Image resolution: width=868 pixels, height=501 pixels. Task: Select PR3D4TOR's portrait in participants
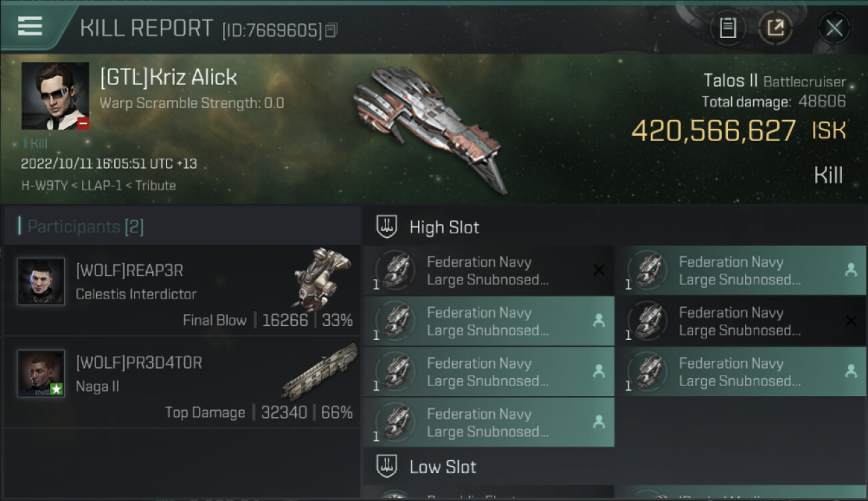[x=41, y=373]
